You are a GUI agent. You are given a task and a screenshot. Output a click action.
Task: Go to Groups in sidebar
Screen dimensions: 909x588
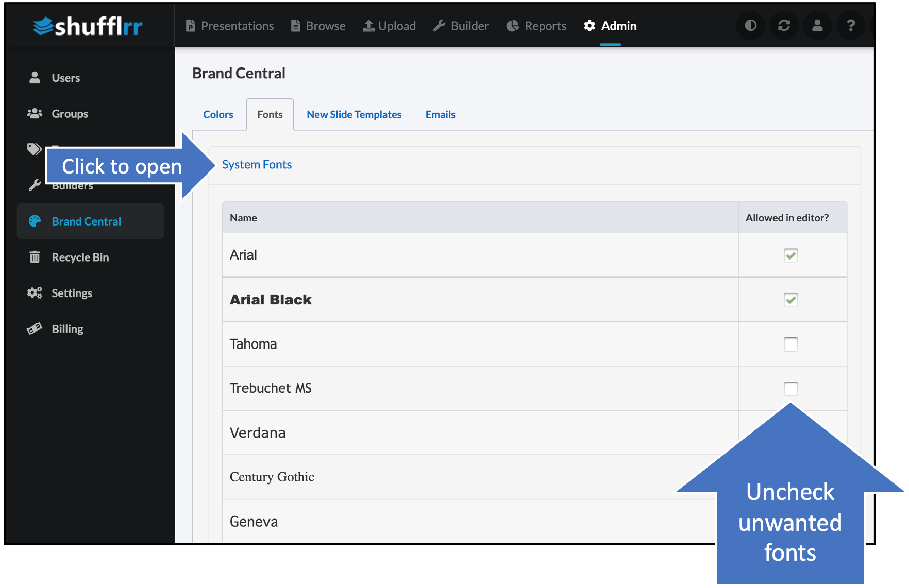click(x=70, y=114)
